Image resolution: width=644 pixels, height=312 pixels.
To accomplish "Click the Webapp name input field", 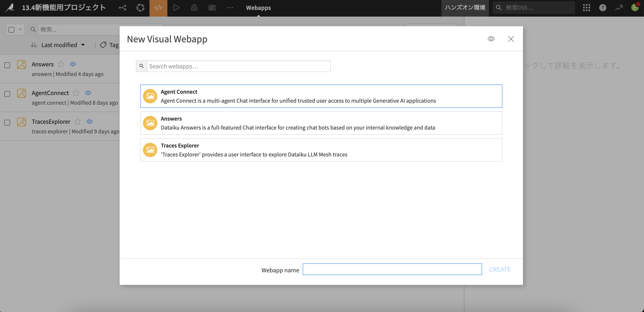I will pyautogui.click(x=392, y=269).
